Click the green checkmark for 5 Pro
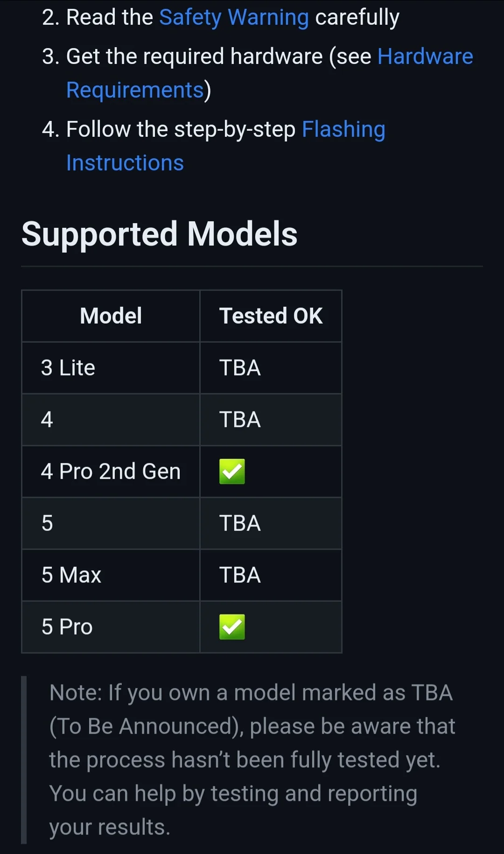Image resolution: width=504 pixels, height=854 pixels. coord(232,627)
